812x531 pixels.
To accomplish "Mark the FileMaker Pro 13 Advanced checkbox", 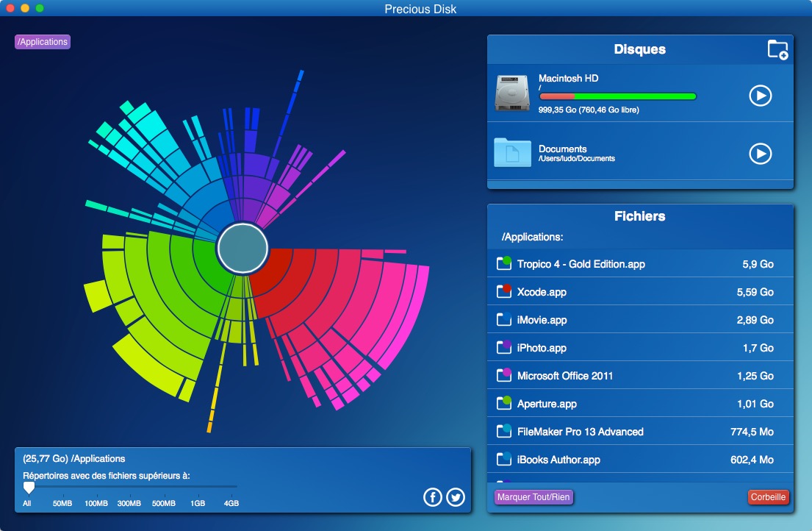I will 504,431.
